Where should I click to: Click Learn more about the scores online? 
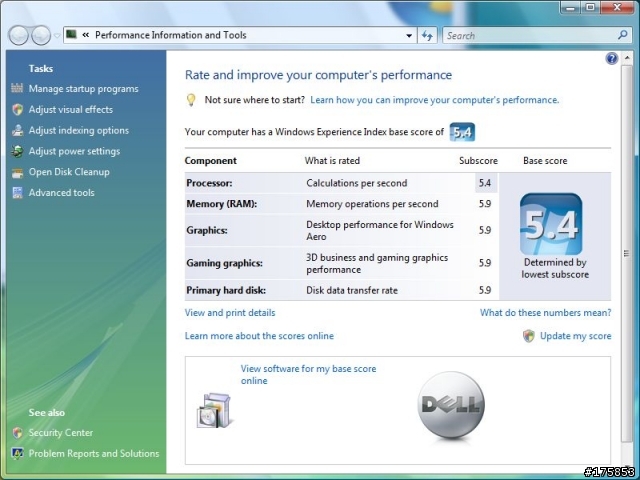[x=259, y=336]
